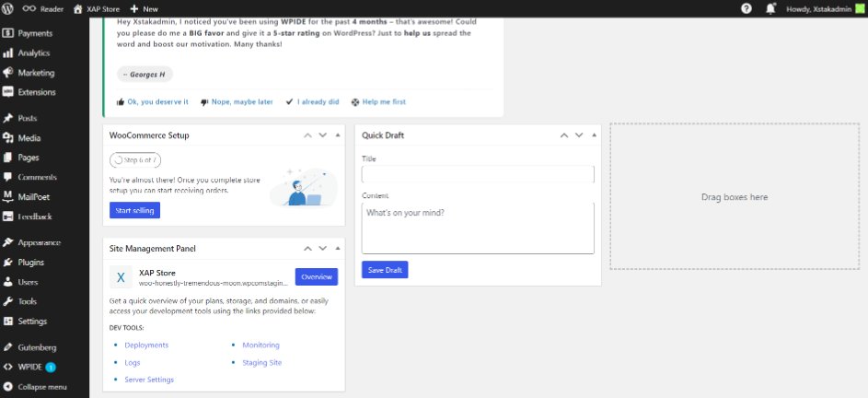Click the help question mark icon
Image resolution: width=868 pixels, height=398 pixels.
[x=746, y=8]
